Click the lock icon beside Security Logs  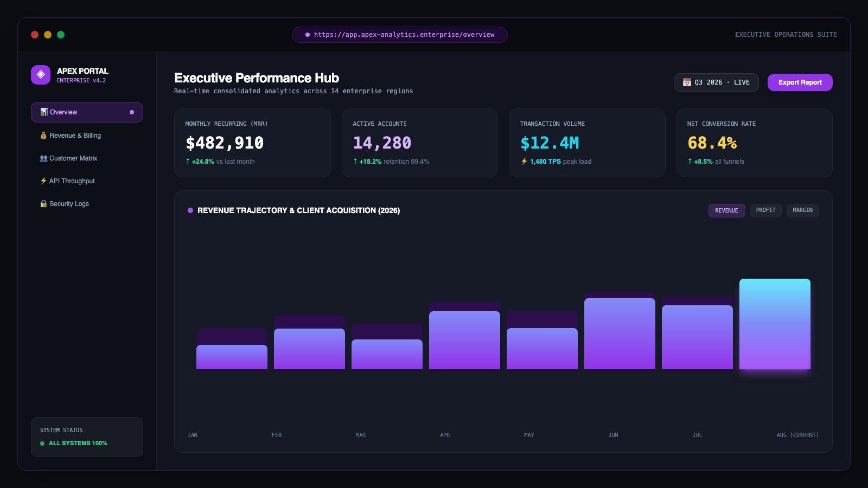43,204
